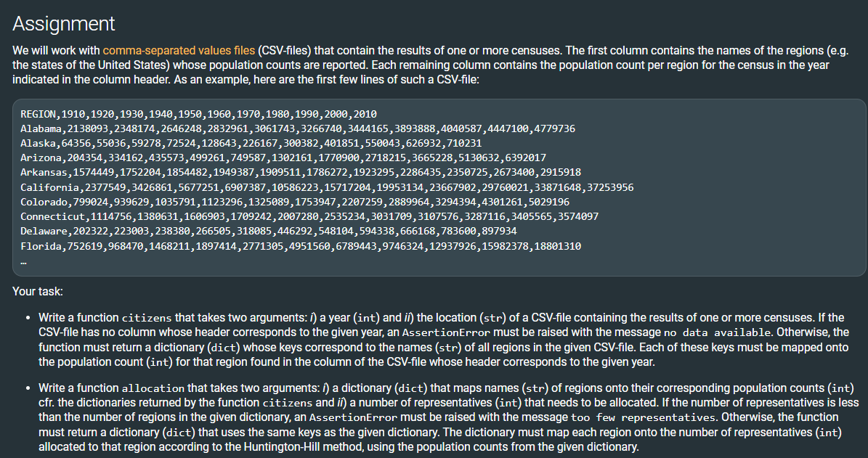Click 'too few representatives' message text
Image resolution: width=868 pixels, height=458 pixels.
644,417
